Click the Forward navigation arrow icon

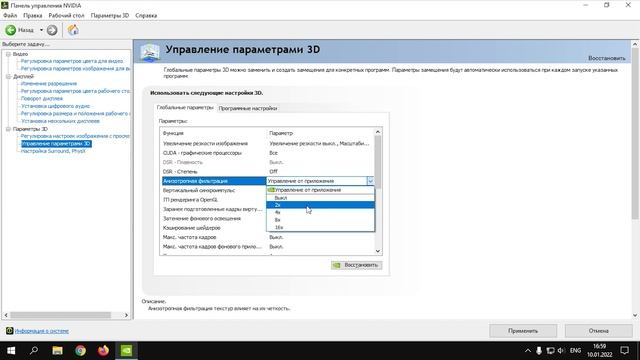[52, 30]
